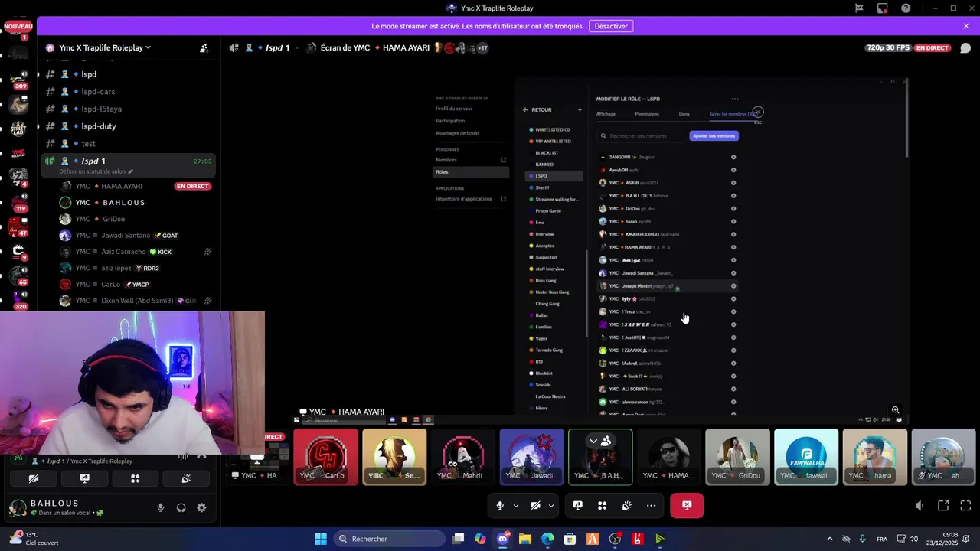The width and height of the screenshot is (980, 551).
Task: Click the speaker icon beside lspd 1 header
Action: [234, 47]
